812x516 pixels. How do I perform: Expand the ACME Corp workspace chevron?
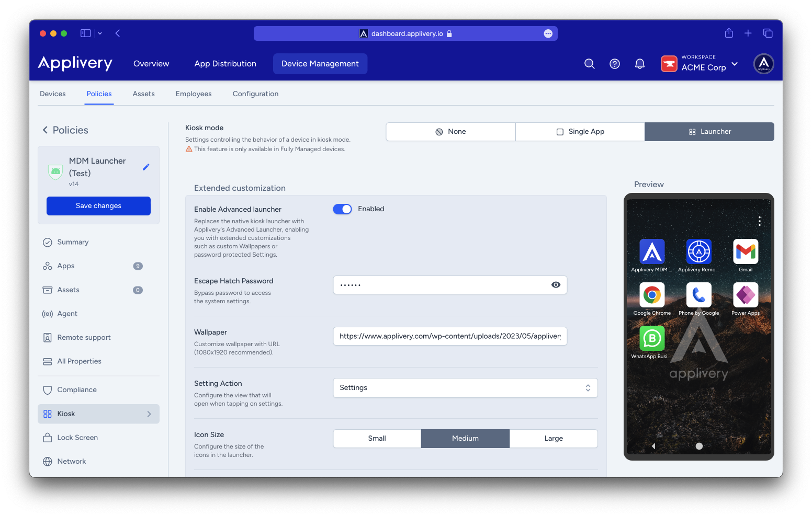point(735,64)
